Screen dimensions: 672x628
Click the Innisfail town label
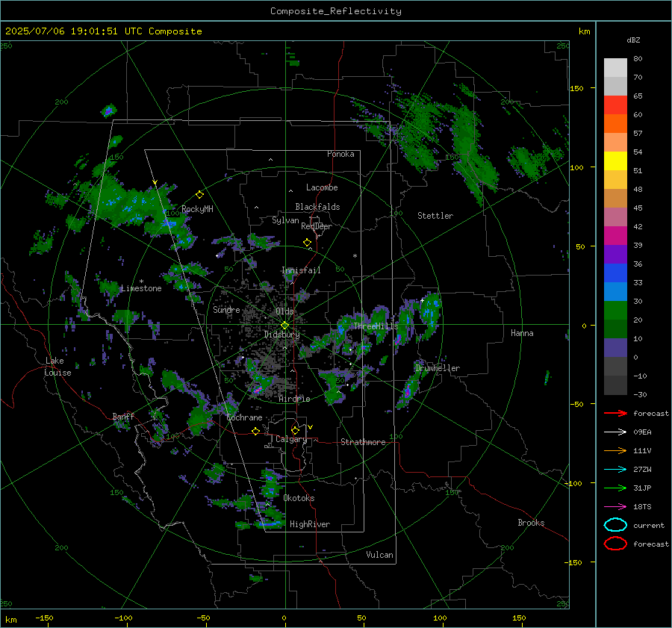(x=301, y=270)
